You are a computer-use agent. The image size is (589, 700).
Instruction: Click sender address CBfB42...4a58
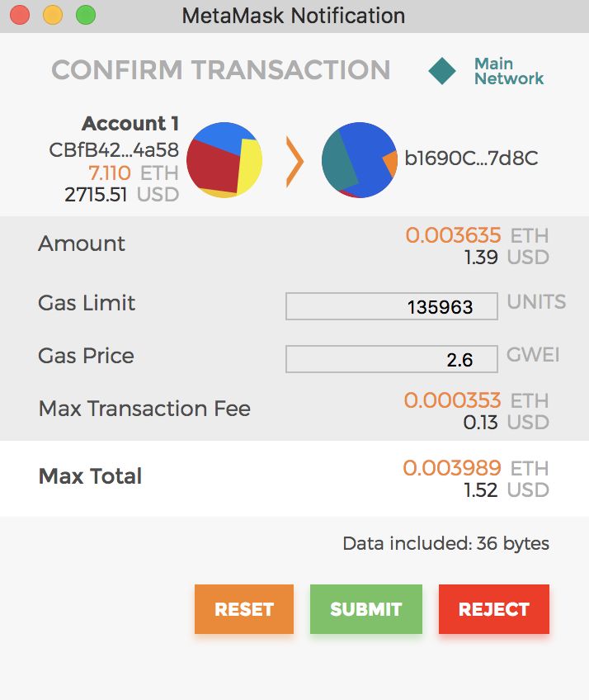click(x=114, y=150)
